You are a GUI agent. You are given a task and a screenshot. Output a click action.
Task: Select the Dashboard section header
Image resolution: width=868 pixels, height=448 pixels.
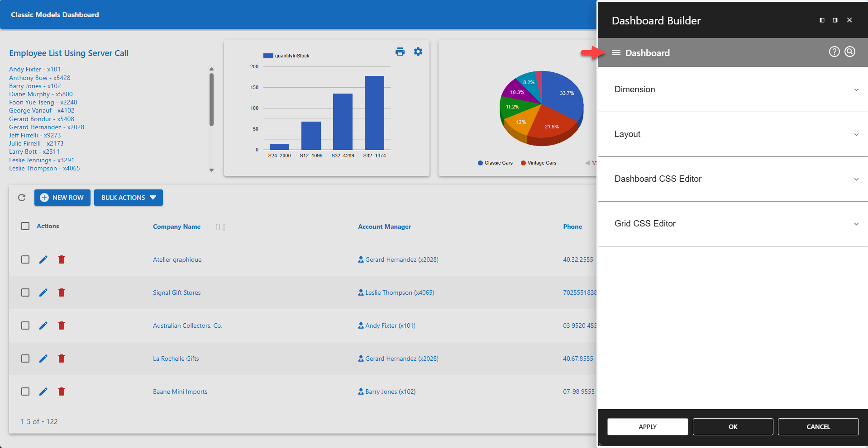(647, 52)
